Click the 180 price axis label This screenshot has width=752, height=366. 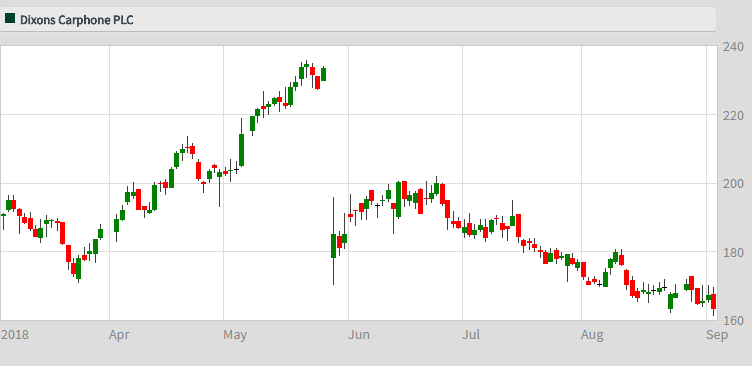[733, 252]
